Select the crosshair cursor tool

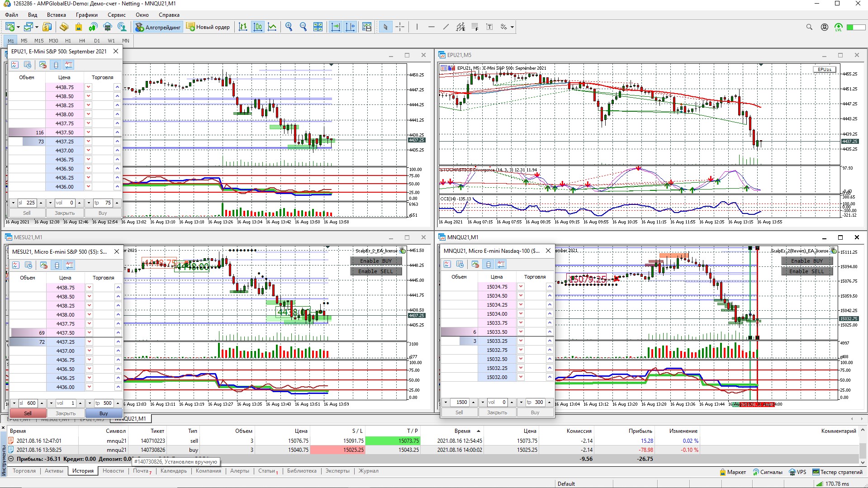[x=400, y=27]
